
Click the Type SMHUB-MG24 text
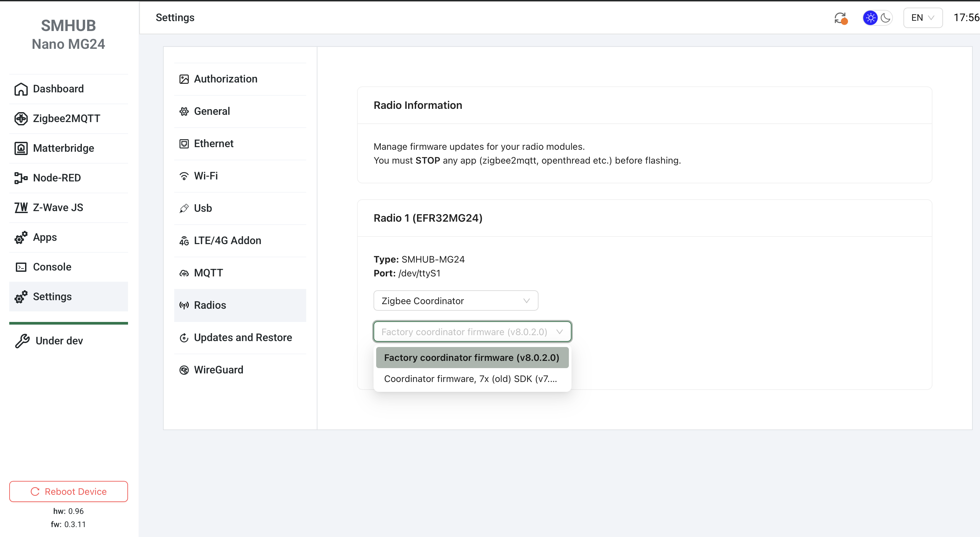click(419, 259)
